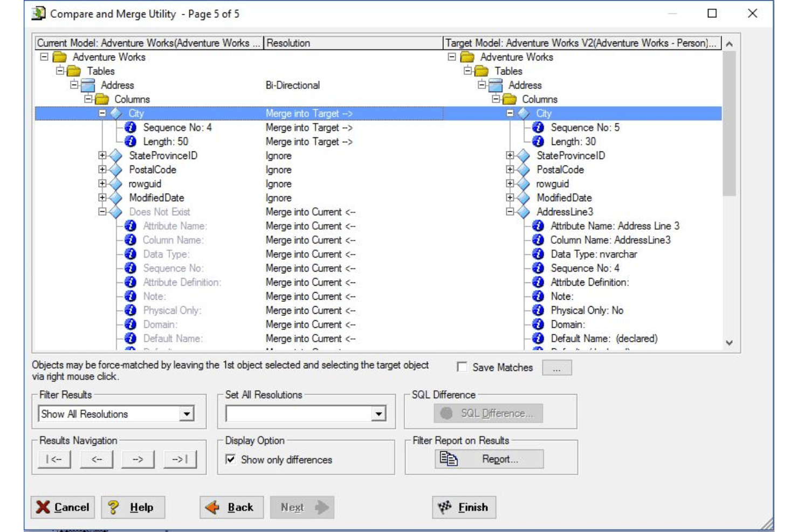Viewport: 798px width, 532px height.
Task: Select the Sequence No: 4 row under AddressLine3
Action: click(x=585, y=268)
